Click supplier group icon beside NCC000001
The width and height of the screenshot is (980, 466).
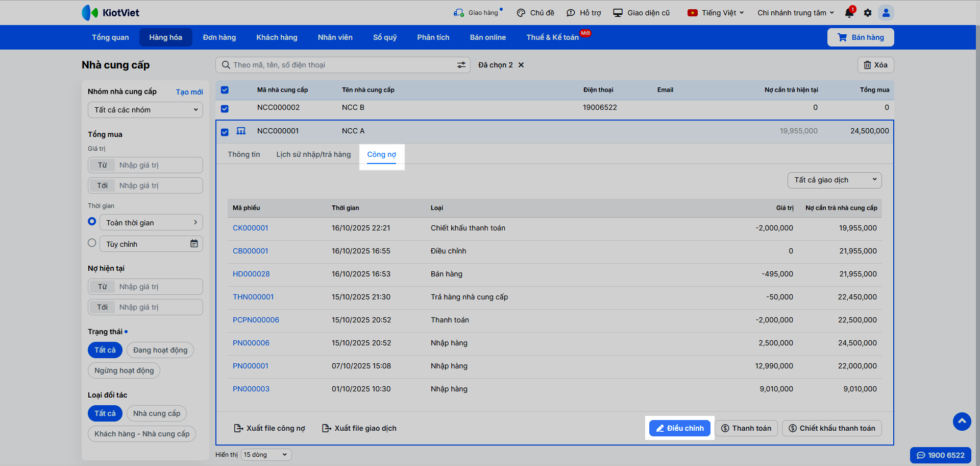241,131
